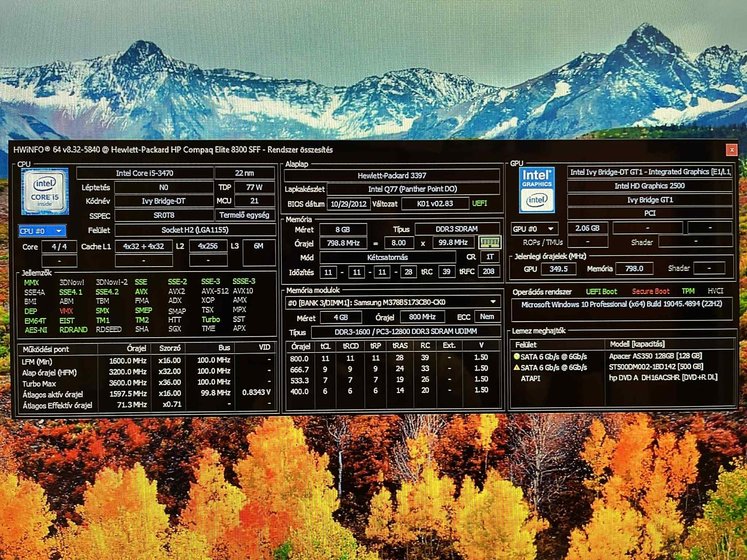Click the "Termelő egység" field
Viewport: 747px width, 560px height.
pos(244,215)
